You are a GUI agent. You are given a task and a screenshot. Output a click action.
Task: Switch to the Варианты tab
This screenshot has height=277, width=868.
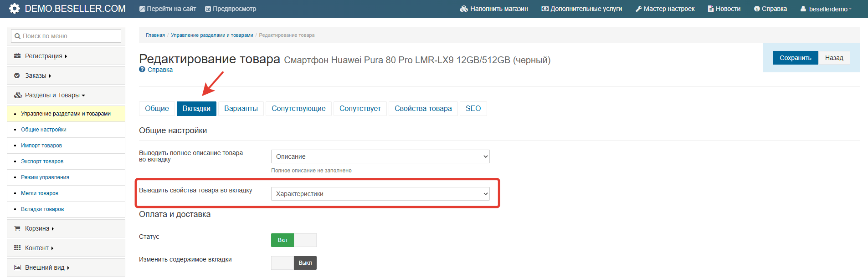(x=241, y=108)
